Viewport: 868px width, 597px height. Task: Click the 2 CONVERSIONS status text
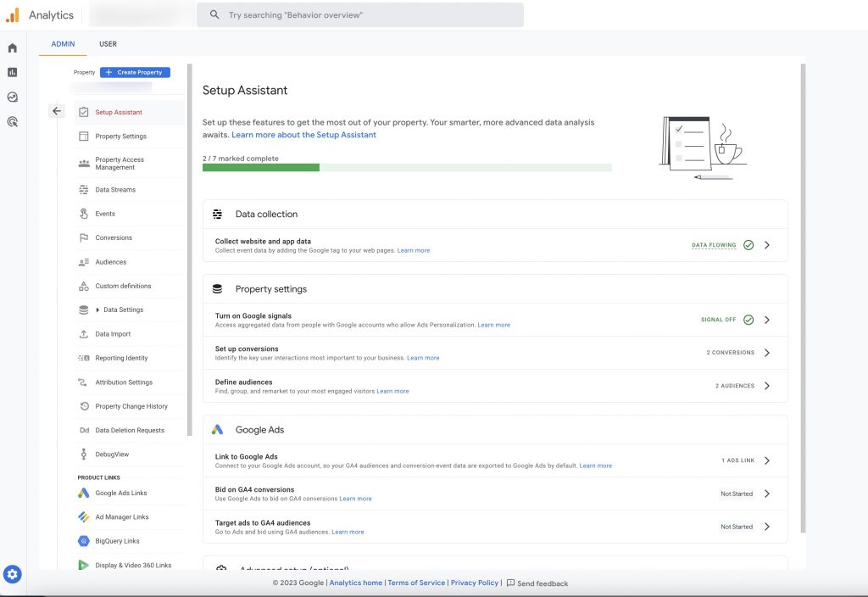[x=730, y=353]
